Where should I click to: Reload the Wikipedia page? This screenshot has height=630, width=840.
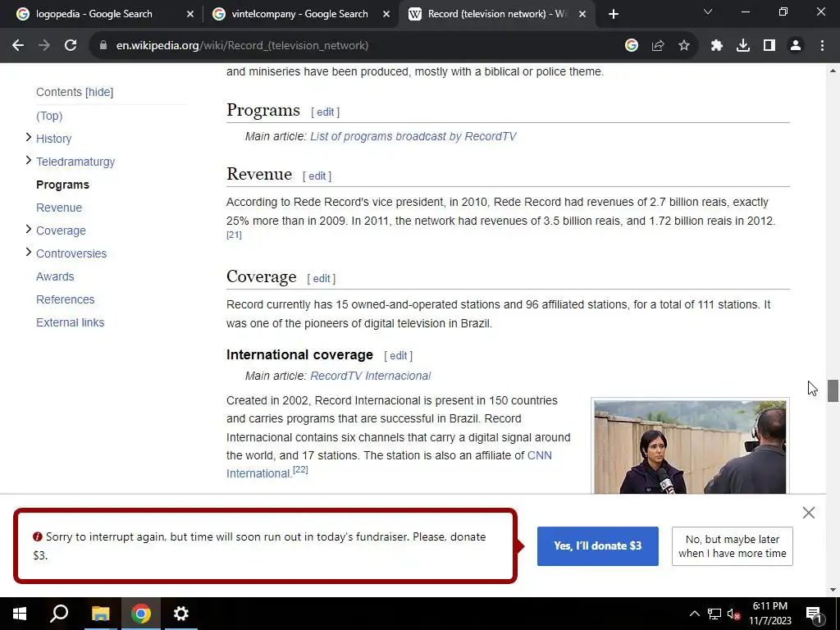coord(71,46)
